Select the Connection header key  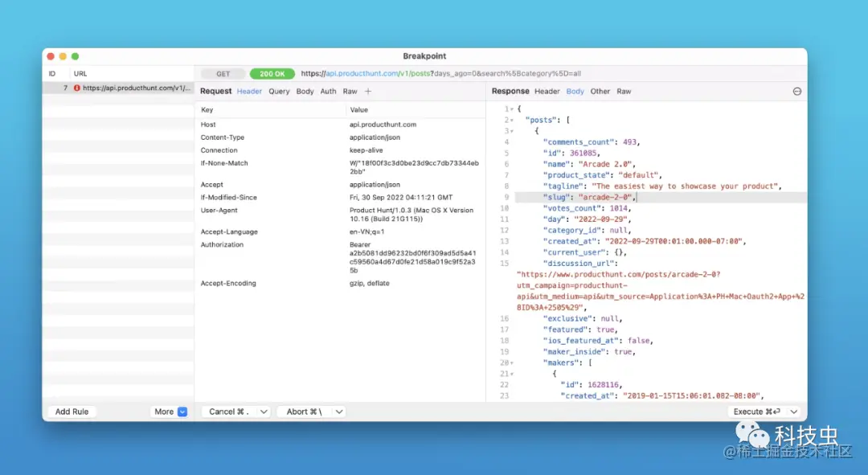click(219, 150)
